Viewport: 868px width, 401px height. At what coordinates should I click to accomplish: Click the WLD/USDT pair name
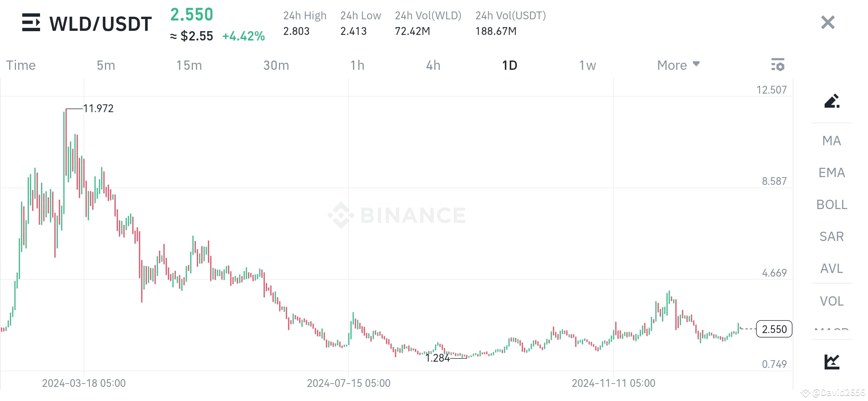pos(101,23)
